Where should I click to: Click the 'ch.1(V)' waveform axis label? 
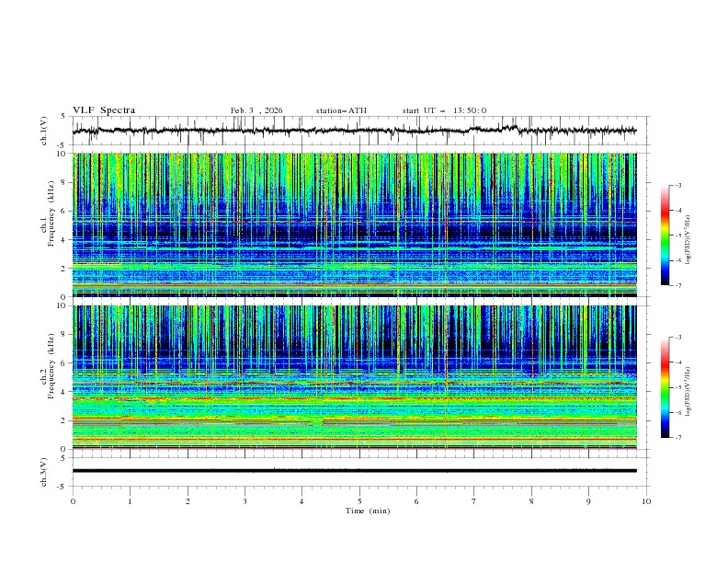pos(44,131)
